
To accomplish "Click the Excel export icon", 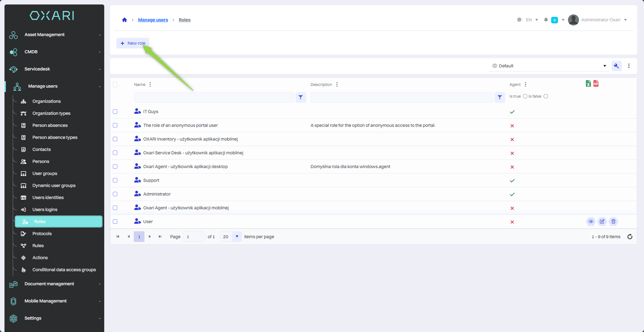I will [x=588, y=84].
